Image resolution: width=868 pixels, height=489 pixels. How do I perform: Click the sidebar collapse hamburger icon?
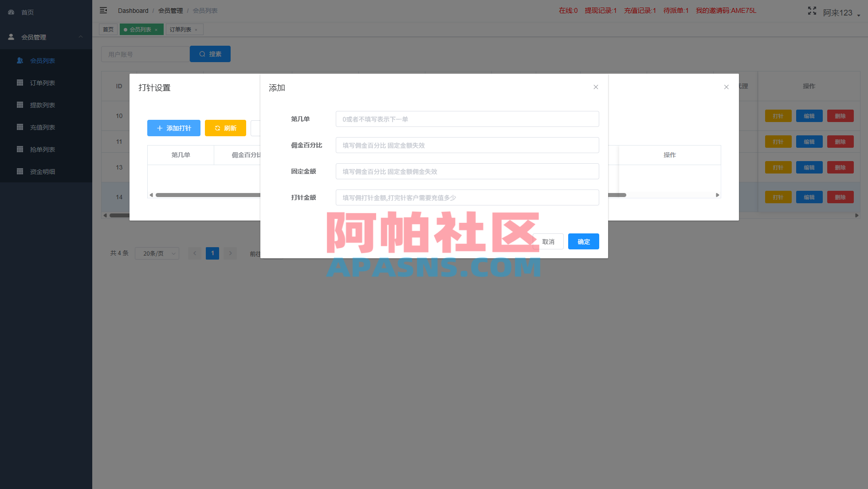(103, 10)
